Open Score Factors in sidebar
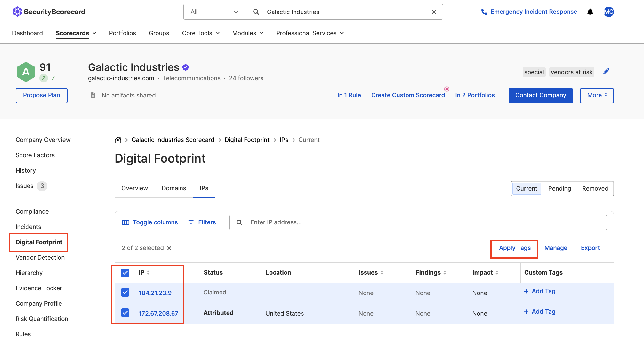The width and height of the screenshot is (644, 351). tap(35, 155)
